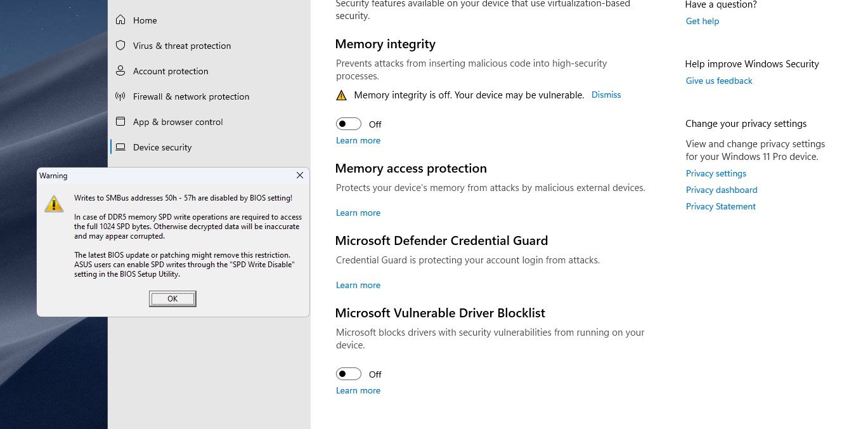
Task: Click the Home house icon in sidebar
Action: coord(120,20)
